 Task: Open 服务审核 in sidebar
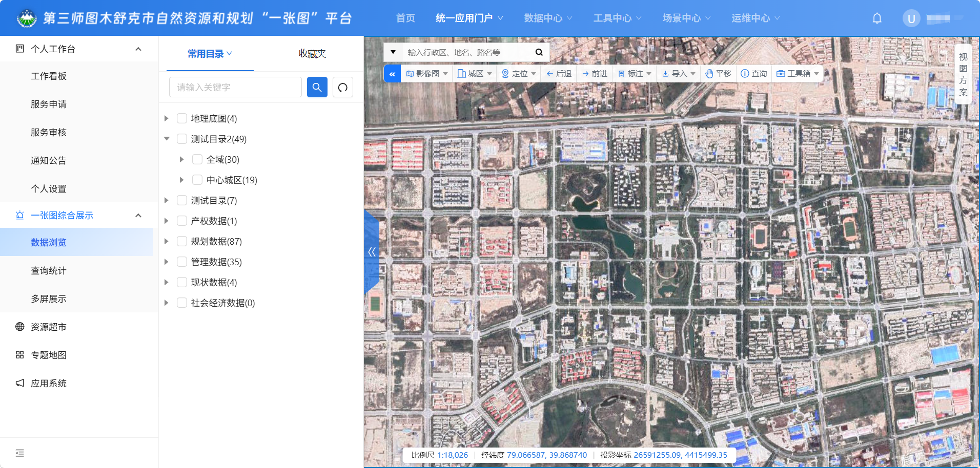49,132
